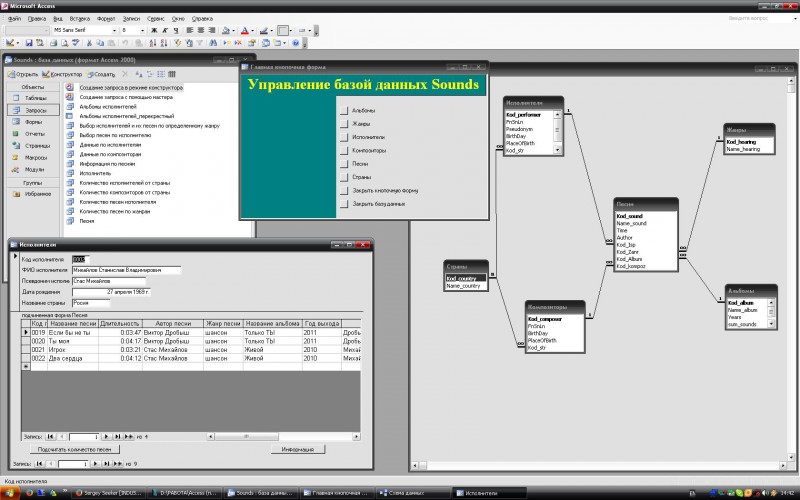Align text right in formatting toolbar
The width and height of the screenshot is (800, 500).
[x=212, y=31]
